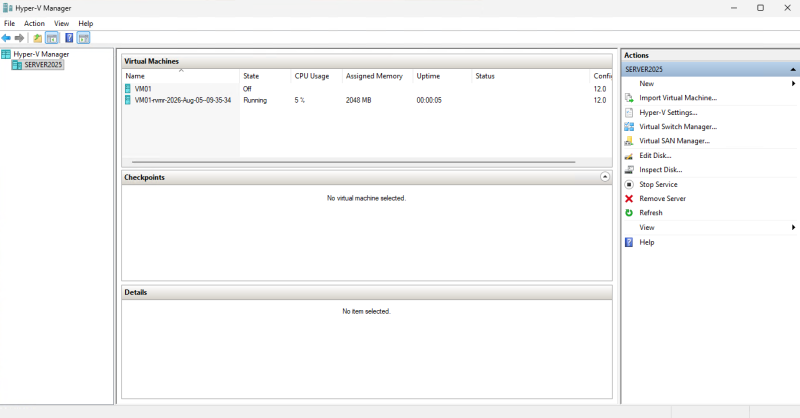The width and height of the screenshot is (800, 418).
Task: Click Import Virtual Machine... action
Action: point(678,98)
